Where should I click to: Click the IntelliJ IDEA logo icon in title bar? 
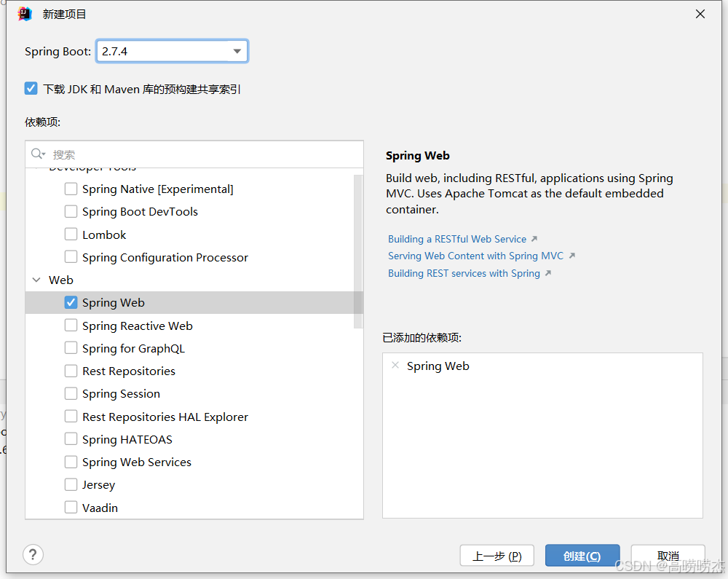(25, 14)
